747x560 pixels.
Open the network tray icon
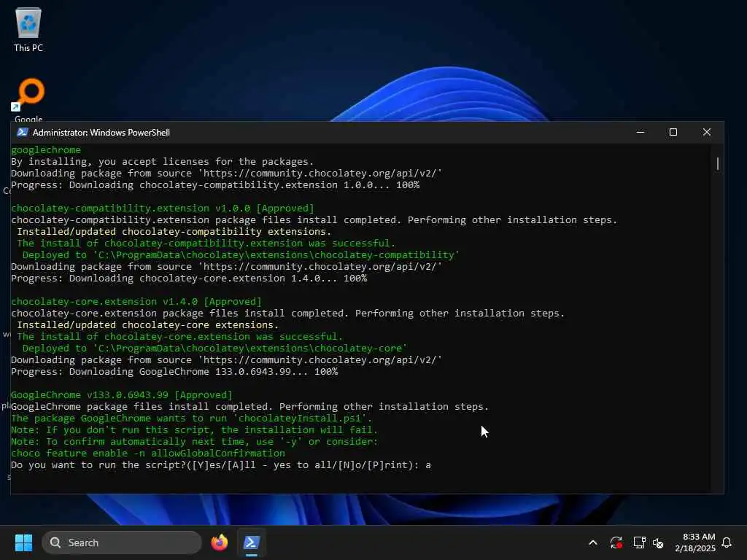pyautogui.click(x=639, y=542)
